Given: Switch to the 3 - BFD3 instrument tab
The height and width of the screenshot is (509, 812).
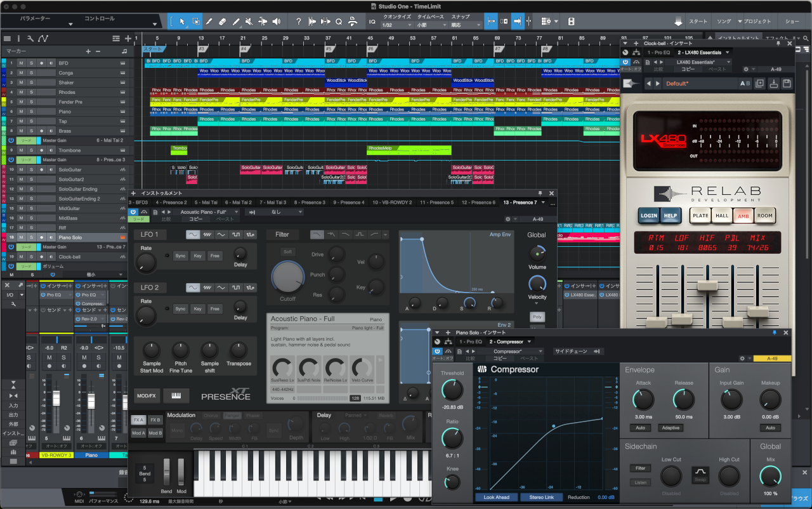Looking at the screenshot, I should [138, 202].
